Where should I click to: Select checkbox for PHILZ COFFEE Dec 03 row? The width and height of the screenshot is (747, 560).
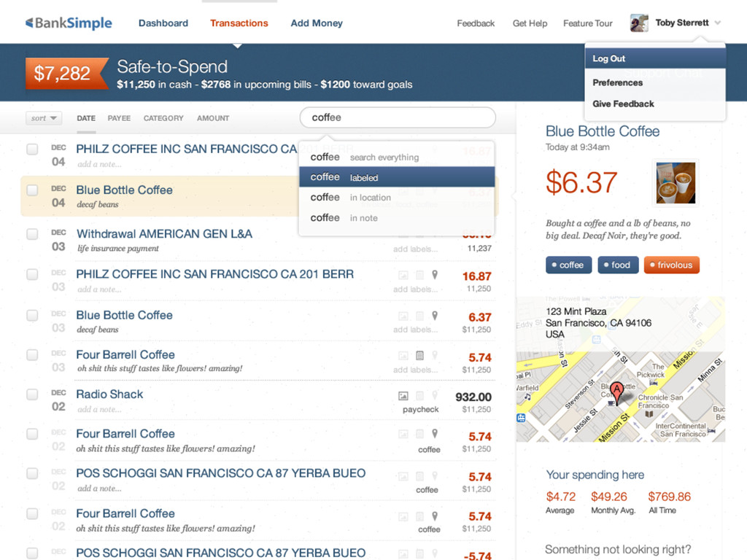click(32, 275)
